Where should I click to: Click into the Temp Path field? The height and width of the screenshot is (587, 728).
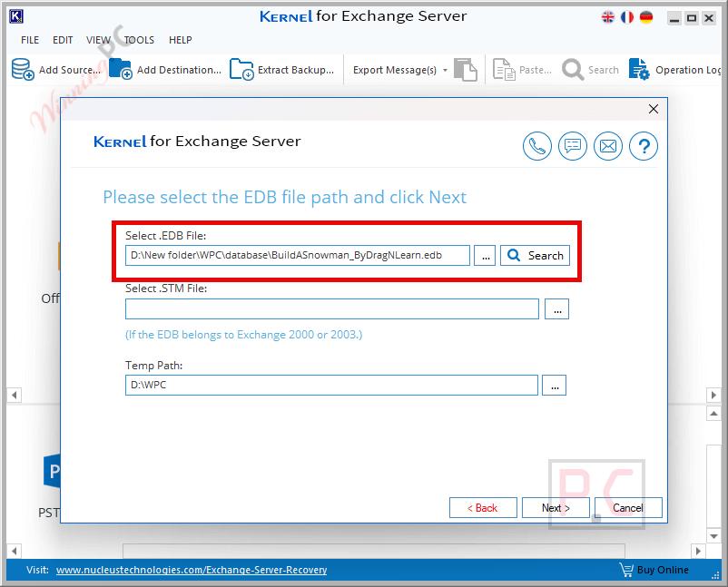click(x=331, y=386)
